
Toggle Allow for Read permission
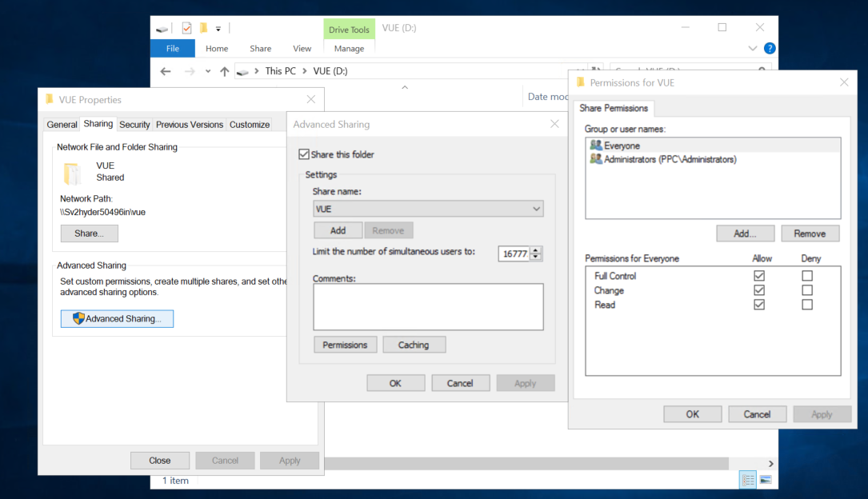coord(759,304)
